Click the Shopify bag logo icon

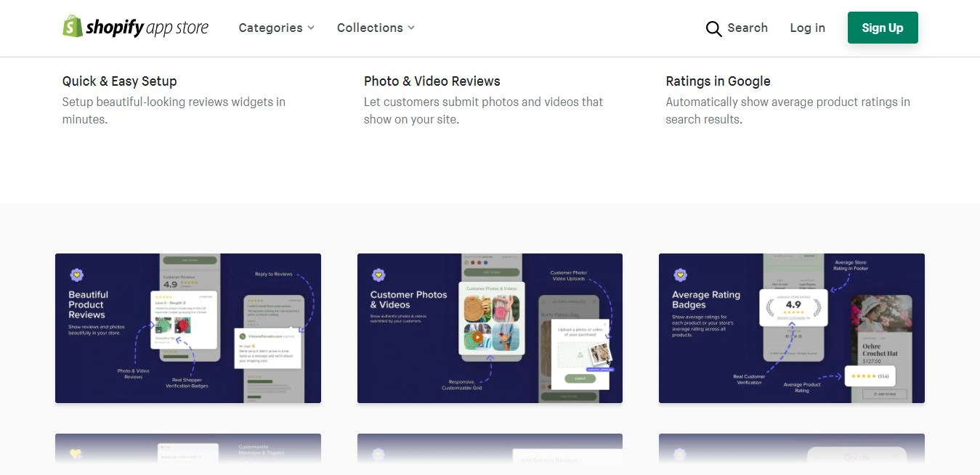tap(73, 26)
